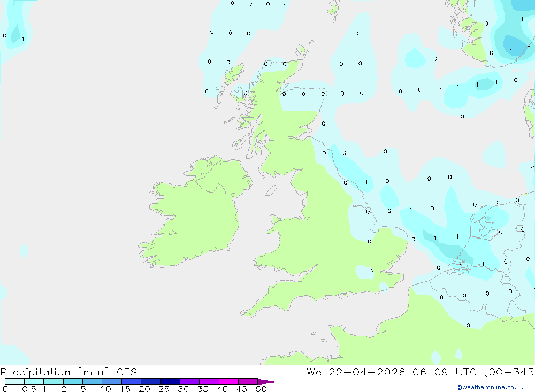Click the over-50 arrow tip of legend
Screen dimensions: 535x392
click(x=267, y=381)
